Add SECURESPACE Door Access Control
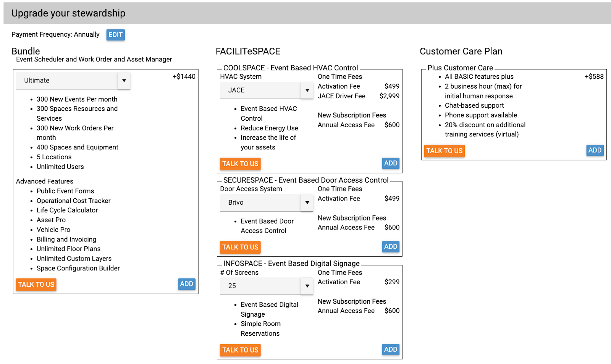The width and height of the screenshot is (611, 364). coord(390,247)
